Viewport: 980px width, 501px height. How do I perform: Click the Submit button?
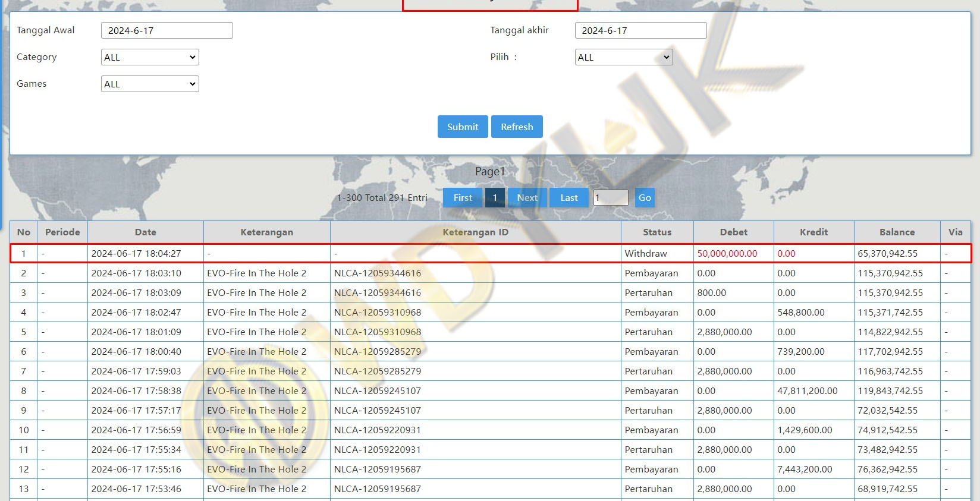point(463,127)
